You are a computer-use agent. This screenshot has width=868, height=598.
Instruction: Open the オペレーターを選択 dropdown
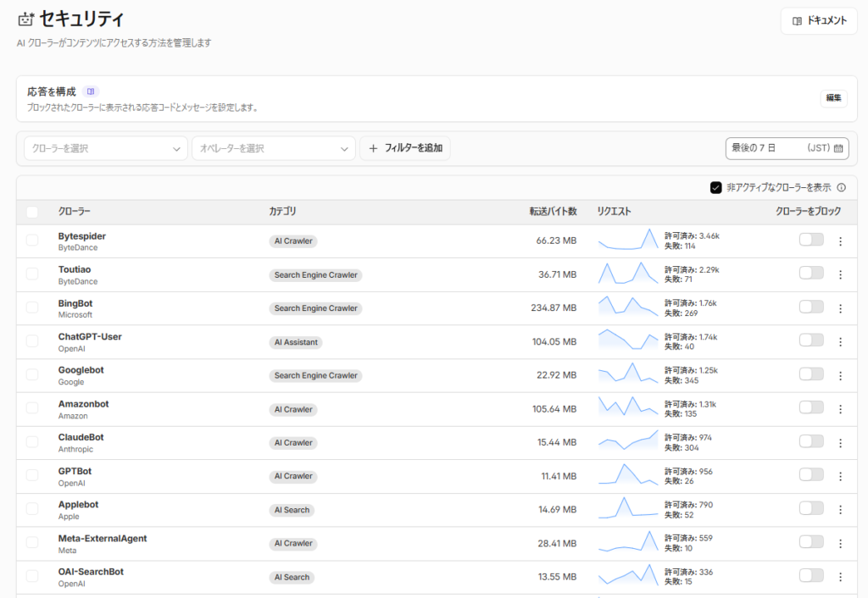[x=274, y=148]
